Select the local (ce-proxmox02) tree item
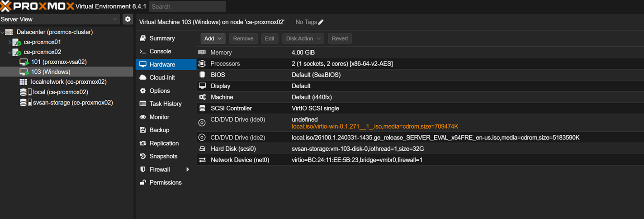This screenshot has width=644, height=219. pos(60,92)
